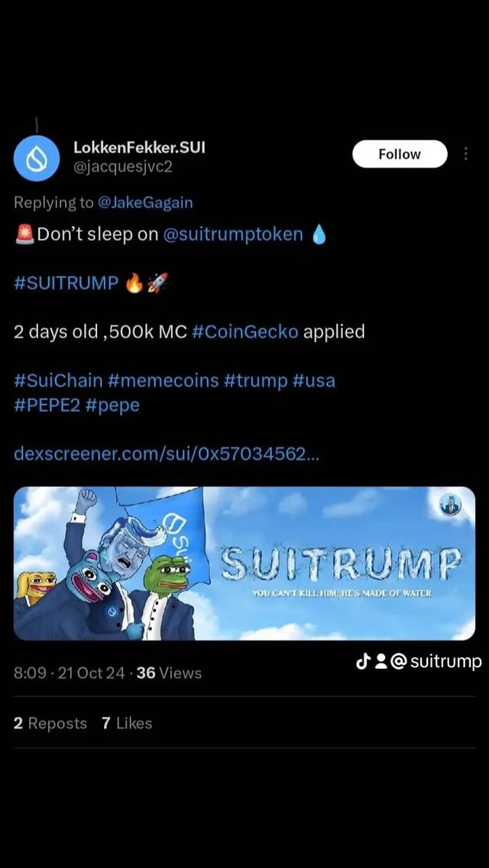Open the #usa hashtag
The image size is (489, 868).
click(314, 381)
